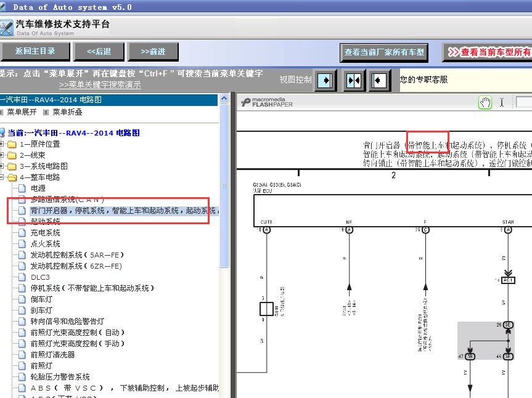Open 发动机控制系统(5AR—FE) item
This screenshot has width=532, height=398.
click(77, 255)
